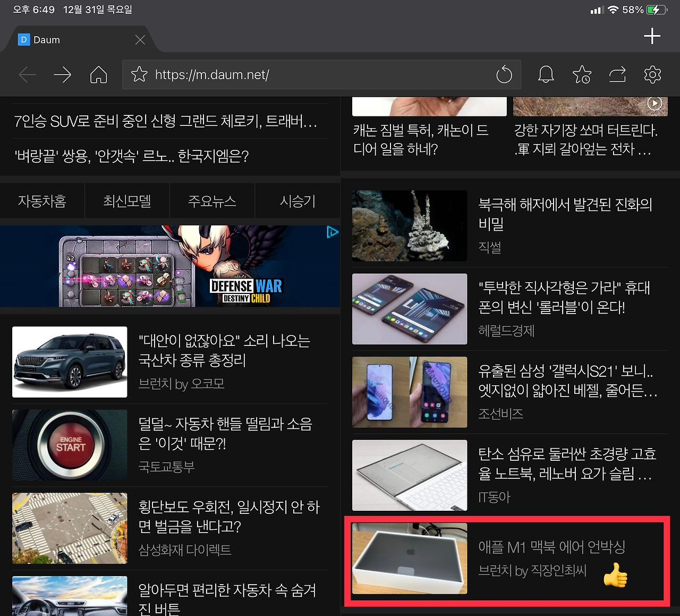Image resolution: width=680 pixels, height=616 pixels.
Task: Switch to the 시승기 tab
Action: pyautogui.click(x=297, y=201)
